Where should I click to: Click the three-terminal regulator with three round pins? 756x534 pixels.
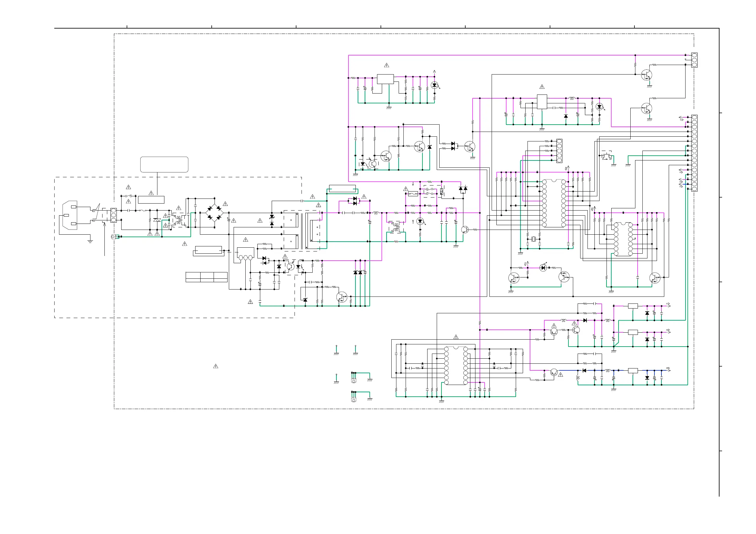[x=245, y=254]
